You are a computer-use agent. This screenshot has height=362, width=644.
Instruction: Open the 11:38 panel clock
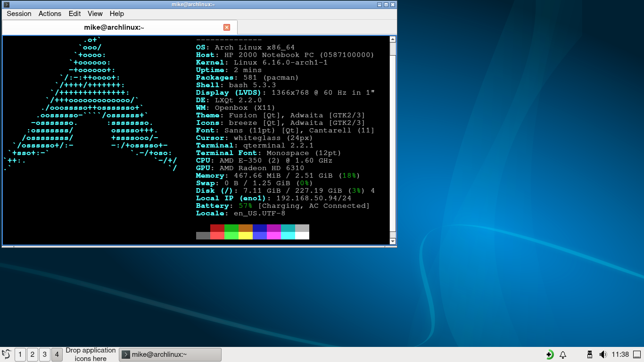[x=620, y=354]
